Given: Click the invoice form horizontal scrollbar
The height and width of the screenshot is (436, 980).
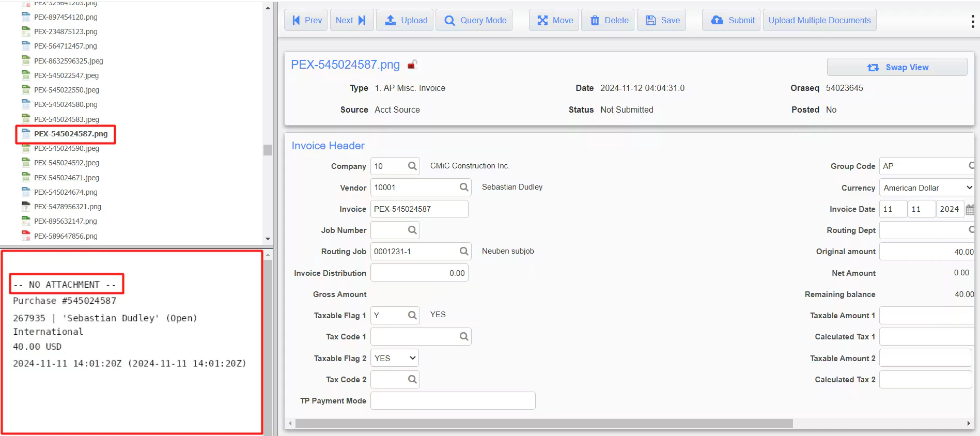Looking at the screenshot, I should pyautogui.click(x=544, y=424).
